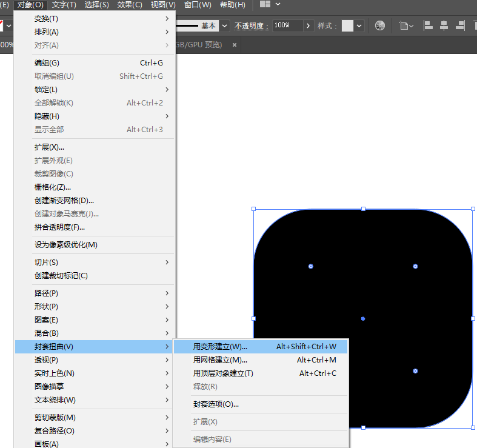477x448 pixels.
Task: Select 用顶层对象建立(T) menu item
Action: tap(223, 373)
